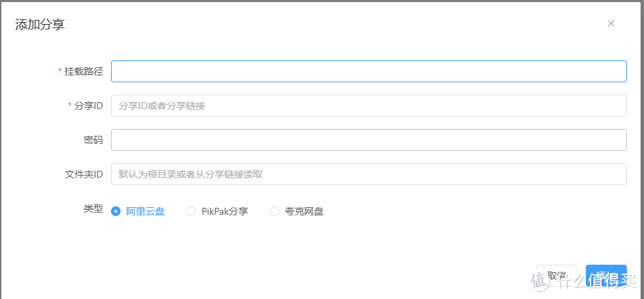Click the 分享ID input field
644x299 pixels.
click(369, 106)
